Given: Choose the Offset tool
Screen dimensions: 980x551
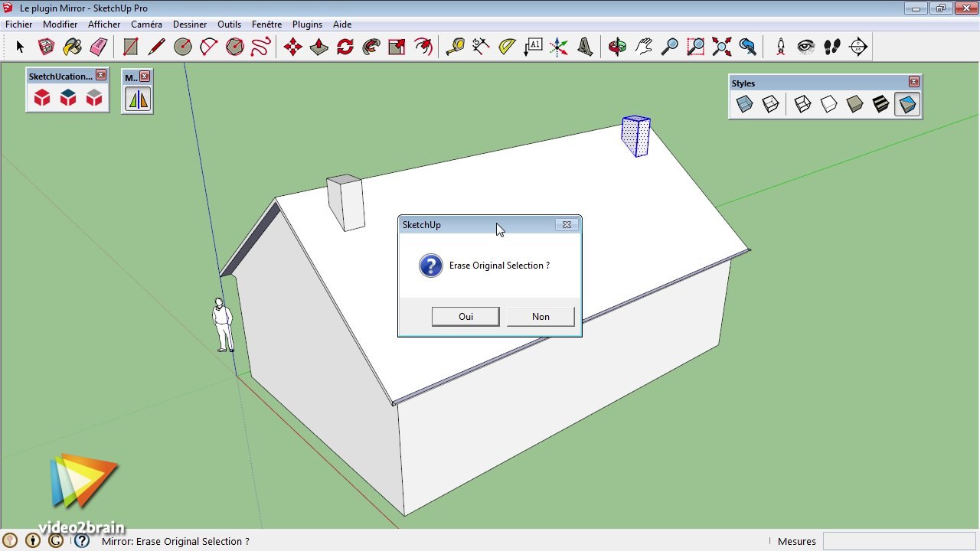Looking at the screenshot, I should click(x=423, y=47).
